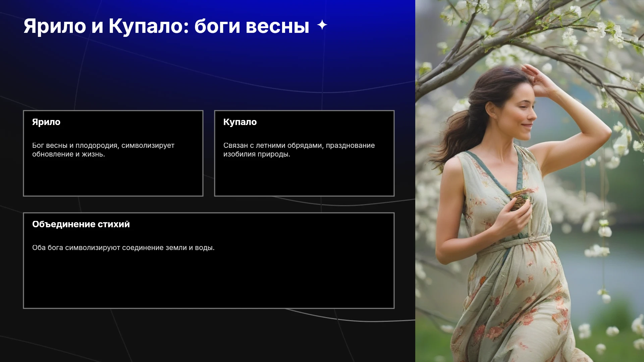Click the word 'Купало' in the slide title
Viewport: 644px width, 362px height.
coord(145,26)
